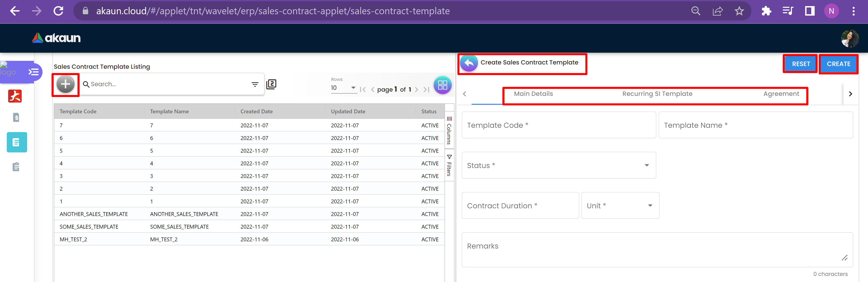Click the plus icon to add template
Screen dimensions: 868x282
65,84
